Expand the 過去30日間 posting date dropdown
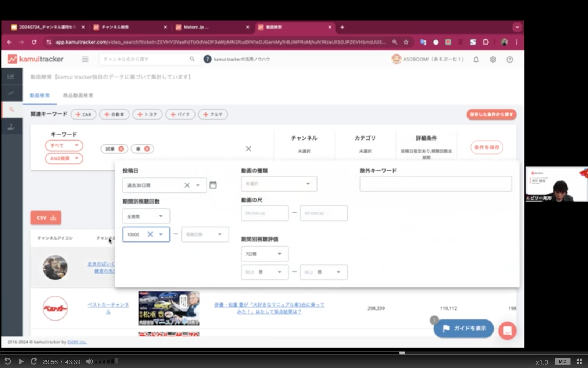588x368 pixels. point(198,185)
